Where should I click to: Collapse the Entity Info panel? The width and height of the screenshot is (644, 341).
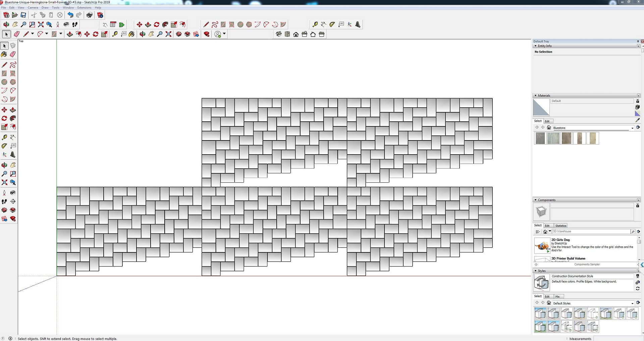[535, 46]
